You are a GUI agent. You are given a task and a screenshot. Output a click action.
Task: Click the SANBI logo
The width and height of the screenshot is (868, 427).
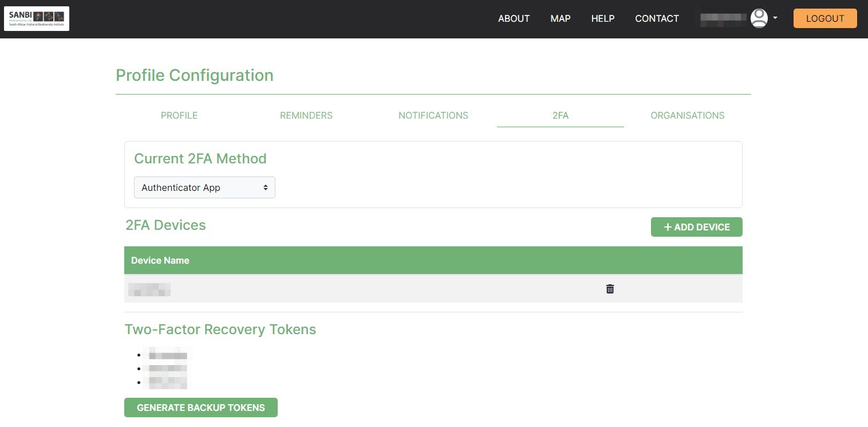[37, 18]
